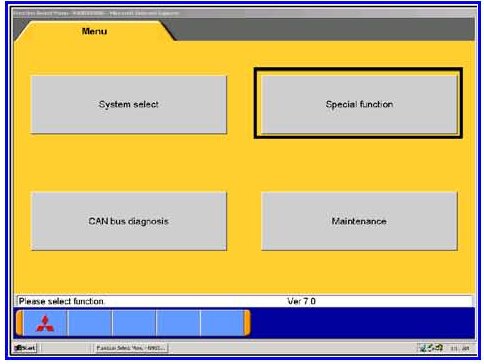Image resolution: width=484 pixels, height=364 pixels.
Task: Click the application window title bar
Action: (244, 13)
